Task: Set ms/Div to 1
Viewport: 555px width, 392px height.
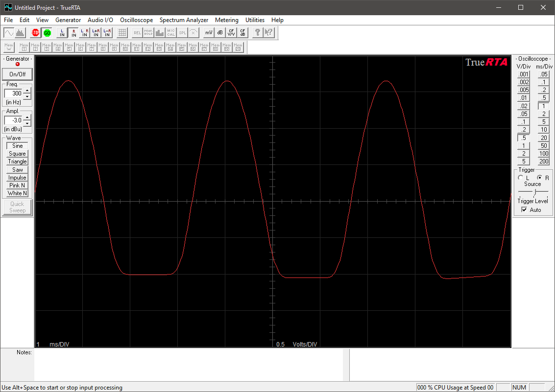Action: click(x=544, y=106)
